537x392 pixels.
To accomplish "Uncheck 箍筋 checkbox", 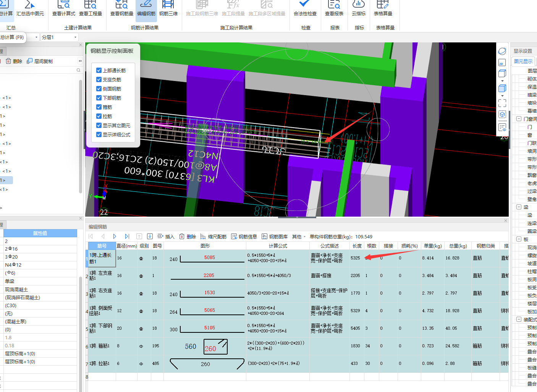I will coord(99,107).
